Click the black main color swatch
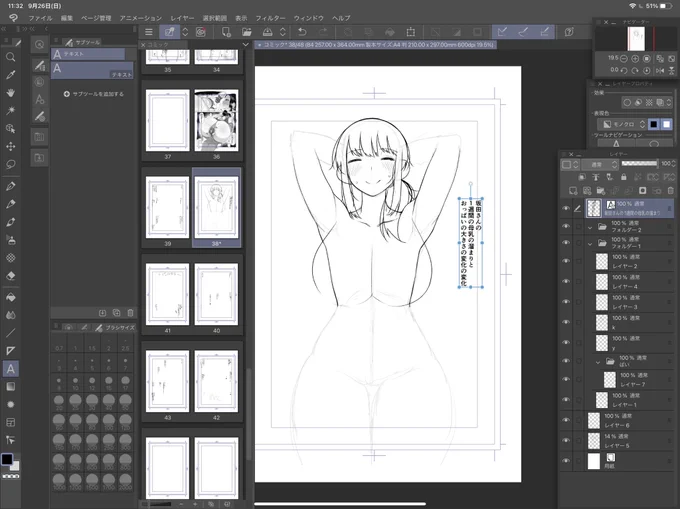This screenshot has height=509, width=680. pyautogui.click(x=7, y=459)
